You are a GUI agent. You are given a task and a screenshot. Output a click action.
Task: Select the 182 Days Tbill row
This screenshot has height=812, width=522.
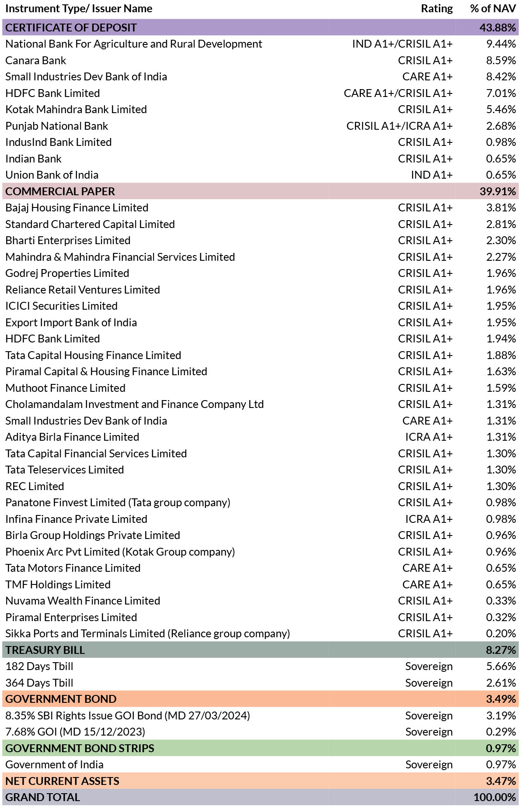(x=261, y=666)
